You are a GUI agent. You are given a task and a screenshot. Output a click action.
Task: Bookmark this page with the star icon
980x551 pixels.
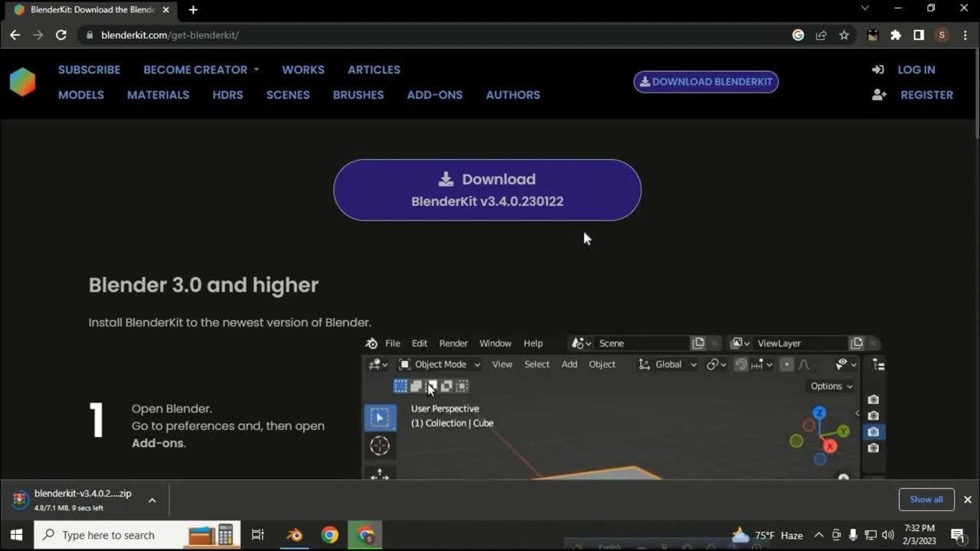pos(844,35)
